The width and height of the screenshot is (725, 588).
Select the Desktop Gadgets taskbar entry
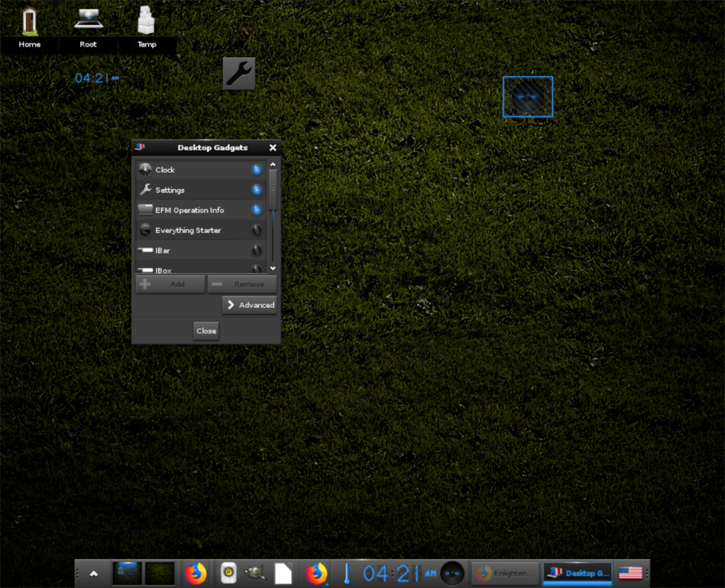(577, 573)
